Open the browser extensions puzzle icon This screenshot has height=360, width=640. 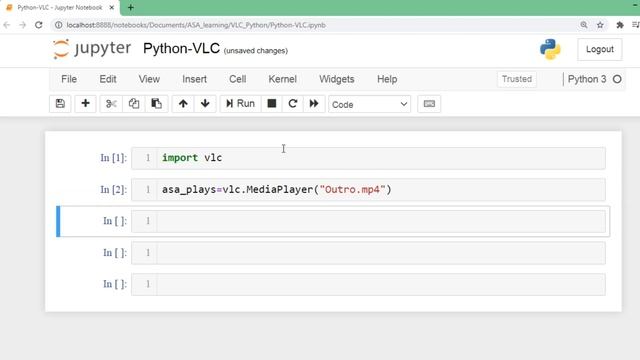[x=620, y=25]
